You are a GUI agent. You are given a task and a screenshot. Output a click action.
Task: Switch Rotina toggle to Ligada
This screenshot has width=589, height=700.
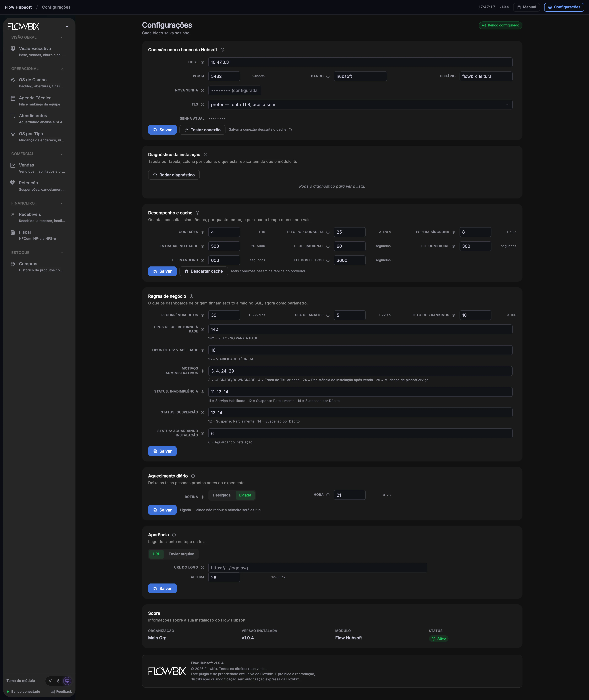pyautogui.click(x=245, y=495)
